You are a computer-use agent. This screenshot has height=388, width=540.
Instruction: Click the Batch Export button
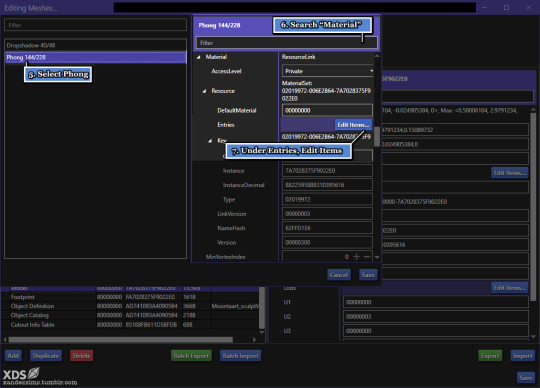tap(191, 356)
